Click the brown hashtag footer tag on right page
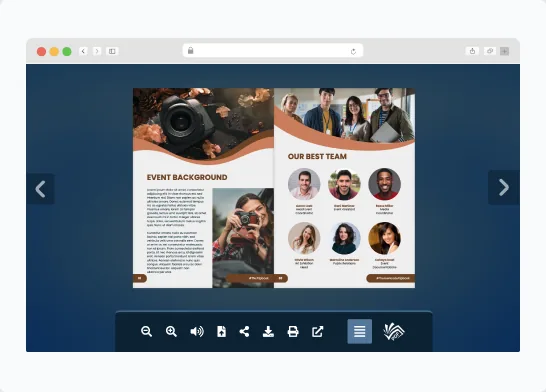The image size is (546, 392). tap(391, 278)
